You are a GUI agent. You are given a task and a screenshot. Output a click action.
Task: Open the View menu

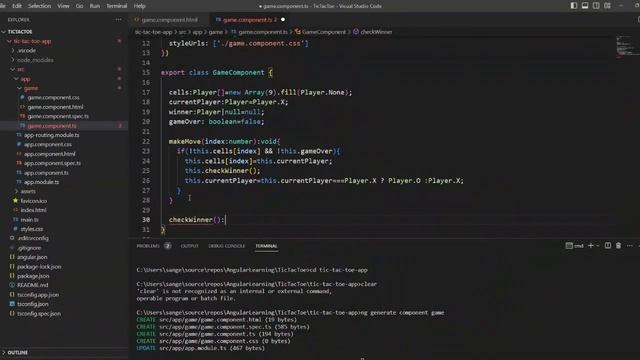click(63, 6)
